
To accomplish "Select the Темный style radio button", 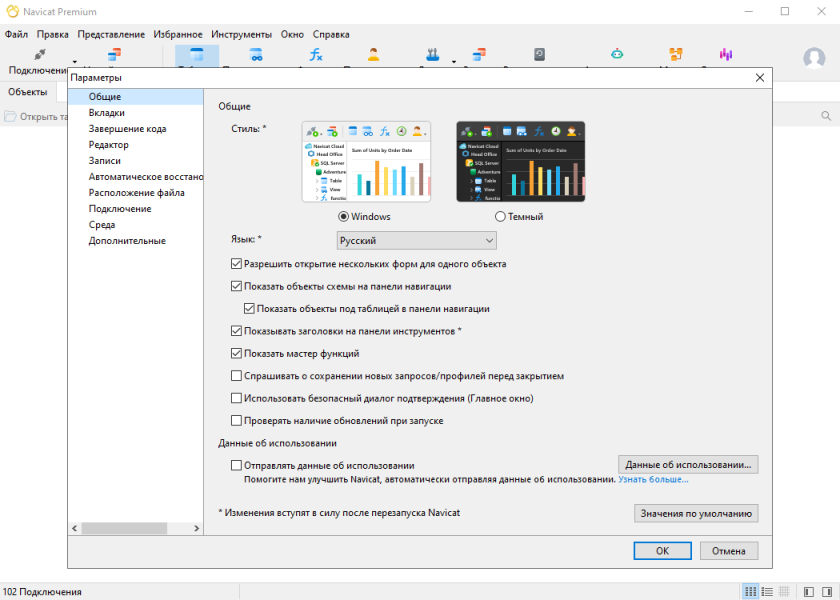I will point(500,216).
